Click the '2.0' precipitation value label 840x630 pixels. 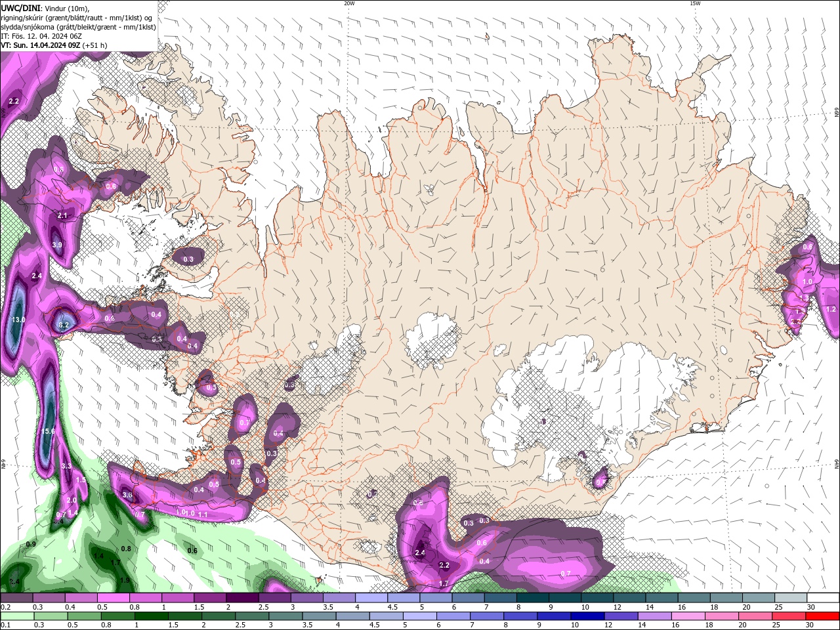72,500
